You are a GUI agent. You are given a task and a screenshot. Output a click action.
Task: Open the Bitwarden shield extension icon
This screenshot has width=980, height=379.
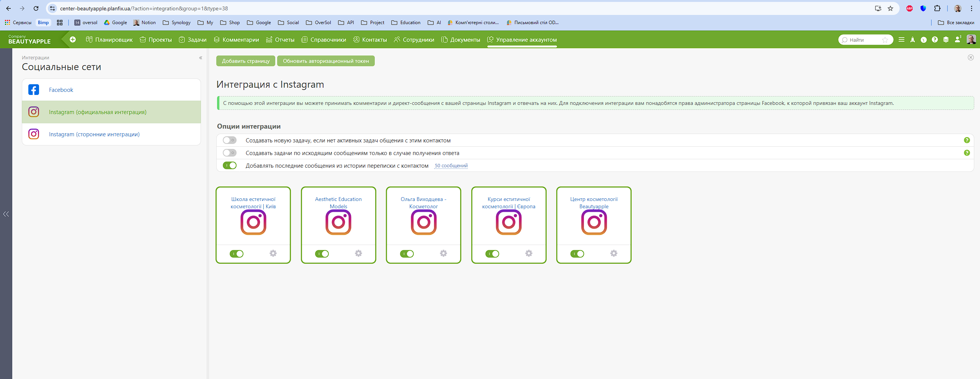923,8
